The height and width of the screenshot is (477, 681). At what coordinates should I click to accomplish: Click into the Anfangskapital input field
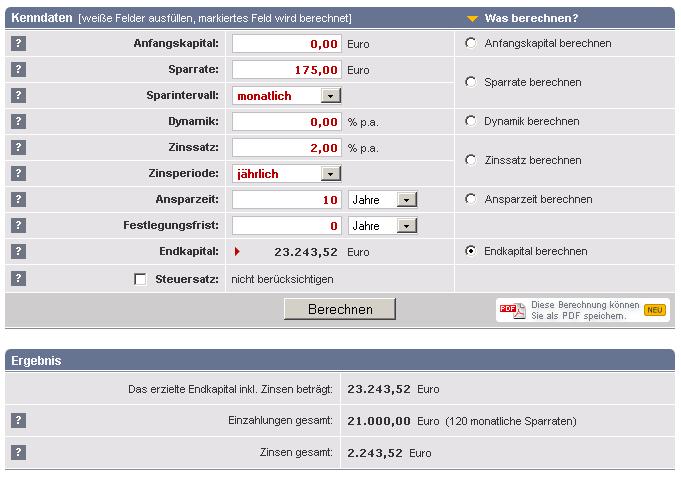[x=287, y=44]
